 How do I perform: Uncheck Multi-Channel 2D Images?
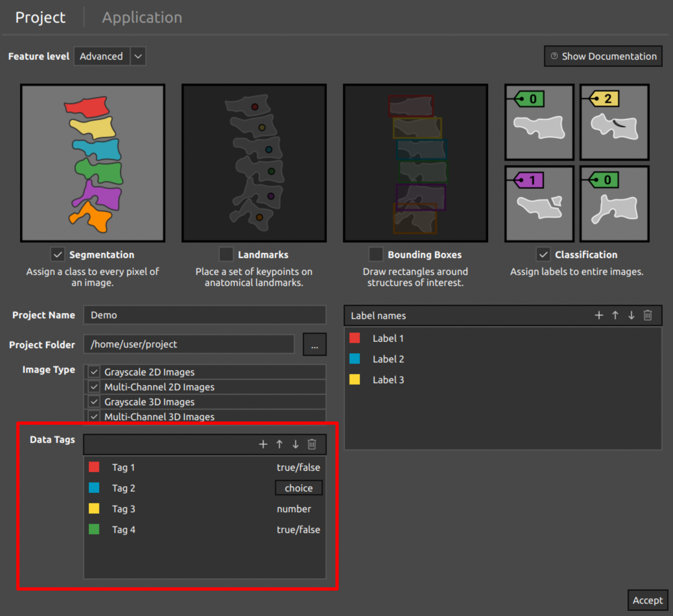(x=94, y=387)
